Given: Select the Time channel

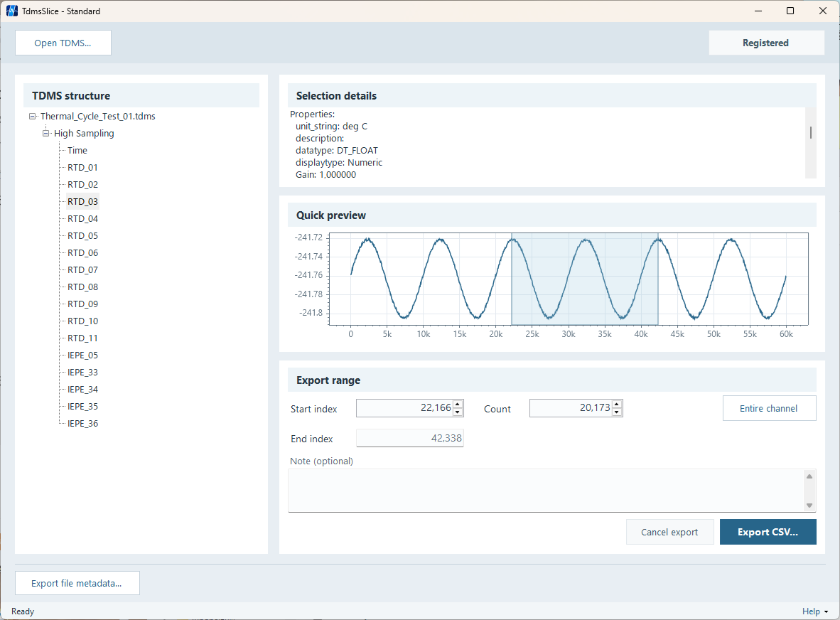Looking at the screenshot, I should pyautogui.click(x=77, y=151).
